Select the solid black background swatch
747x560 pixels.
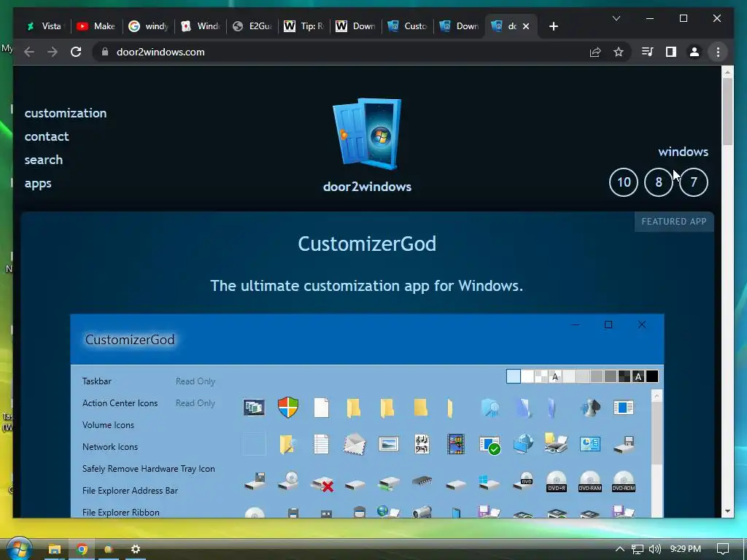click(652, 376)
